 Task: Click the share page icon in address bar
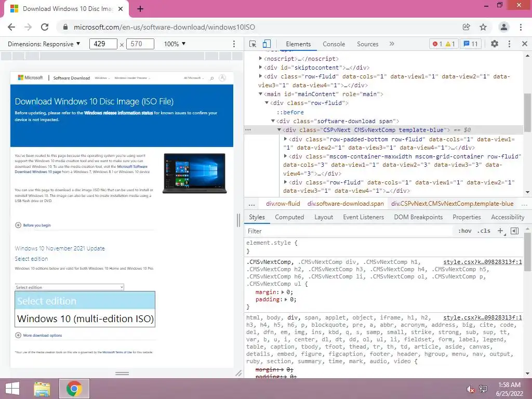(466, 27)
